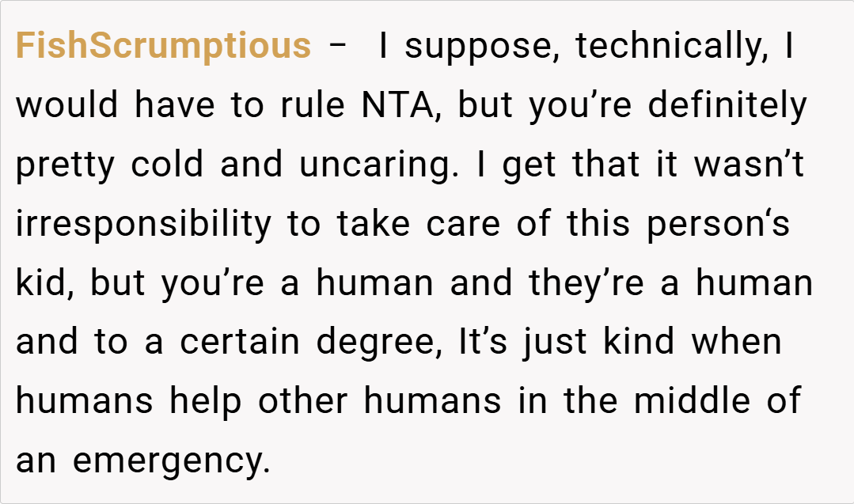Image resolution: width=854 pixels, height=504 pixels.
Task: Click the word "irresponsibility" in the comment
Action: click(142, 225)
